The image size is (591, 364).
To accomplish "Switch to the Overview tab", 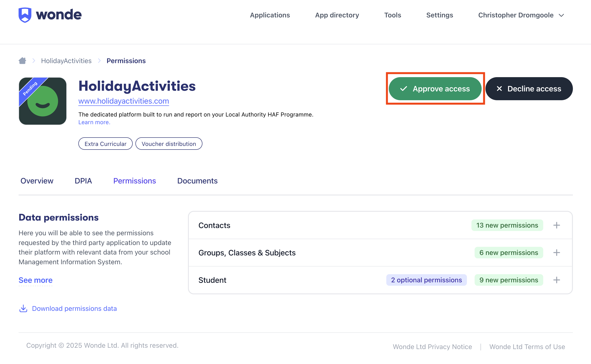I will click(x=37, y=181).
